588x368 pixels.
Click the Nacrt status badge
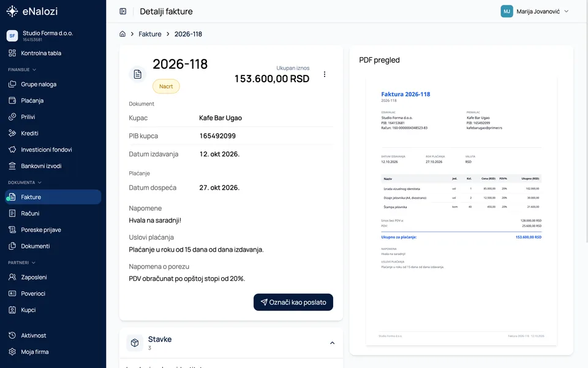166,86
